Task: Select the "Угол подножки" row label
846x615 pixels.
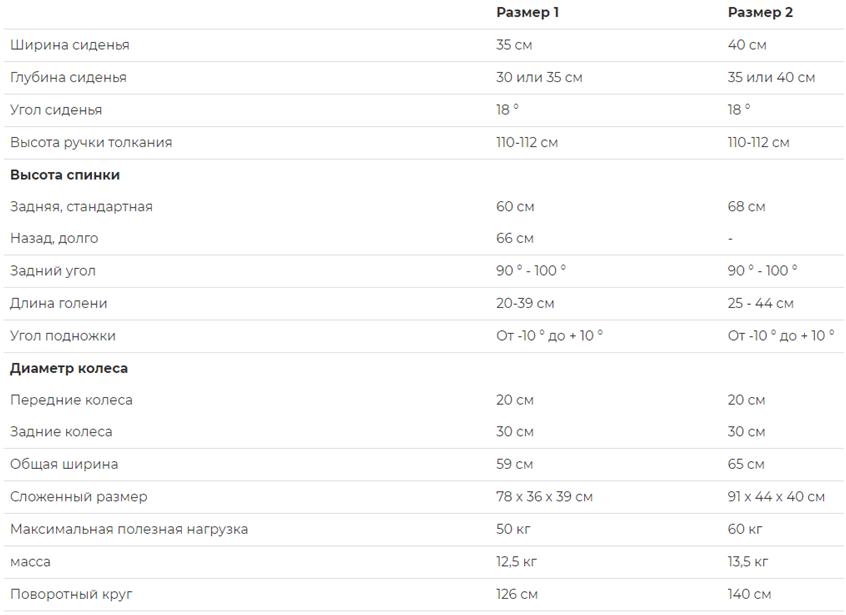Action: click(x=63, y=336)
